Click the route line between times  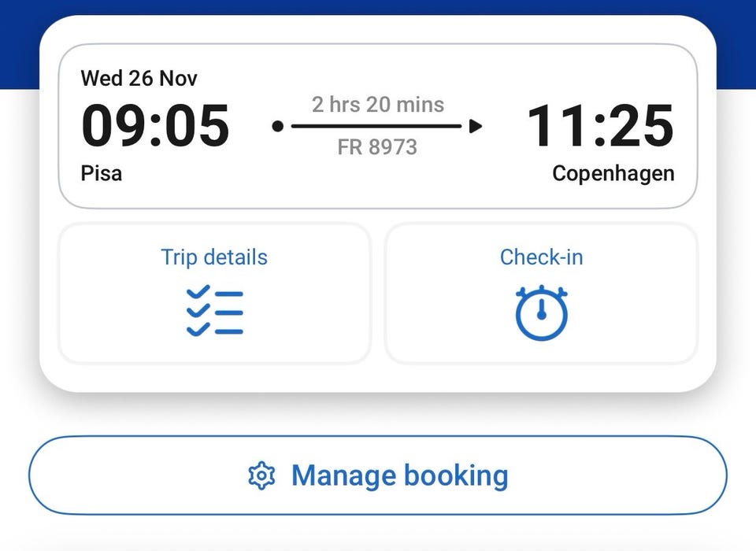pos(376,126)
